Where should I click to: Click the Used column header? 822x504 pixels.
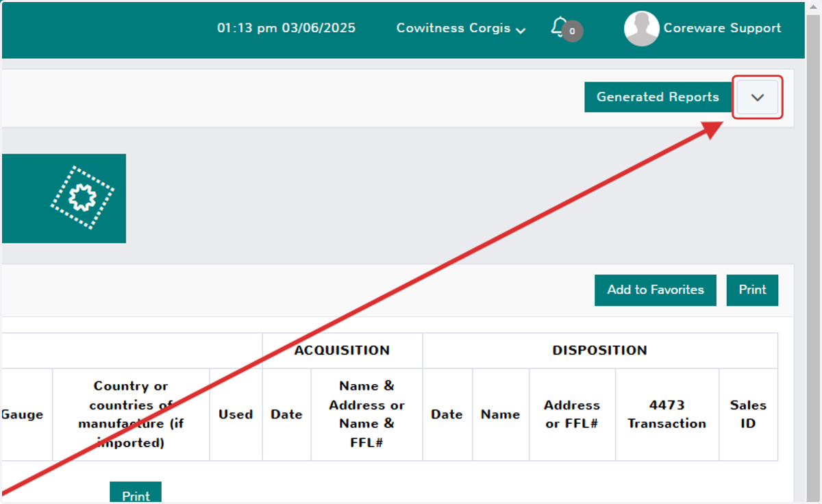236,414
